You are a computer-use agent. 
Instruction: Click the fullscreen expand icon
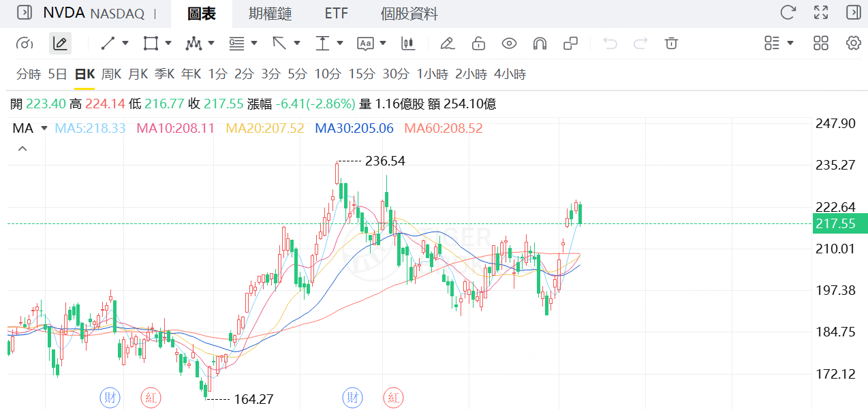(821, 12)
